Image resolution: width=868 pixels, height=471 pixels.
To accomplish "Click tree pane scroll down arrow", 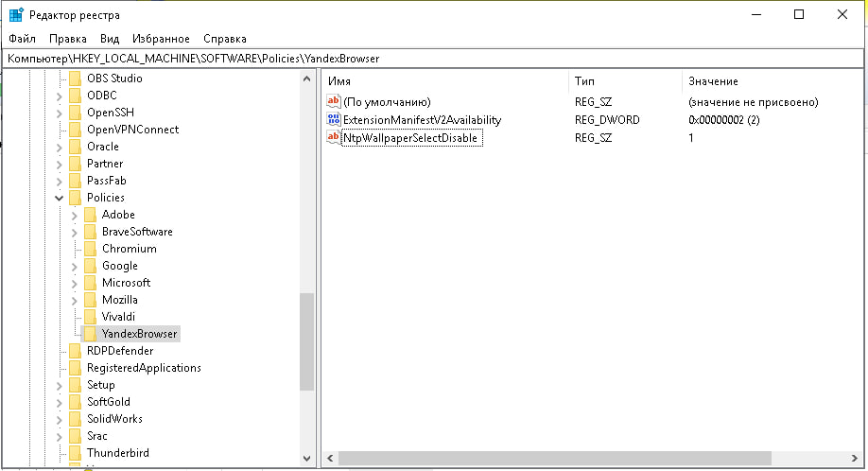I will pyautogui.click(x=307, y=459).
